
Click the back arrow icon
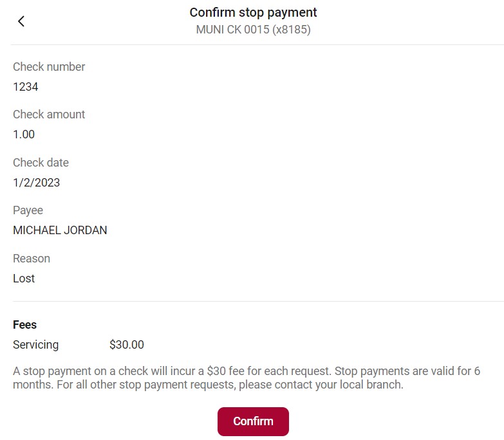(x=21, y=21)
